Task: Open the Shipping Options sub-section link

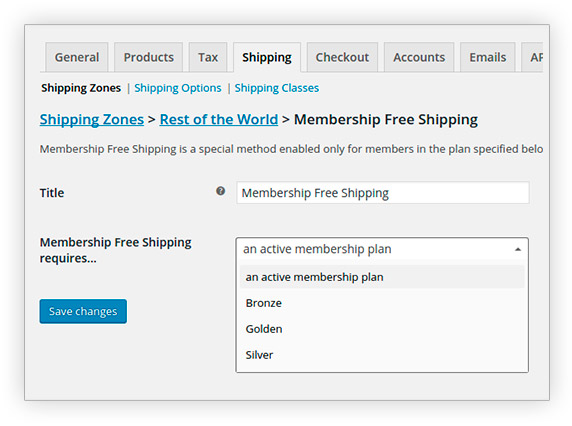Action: (178, 88)
